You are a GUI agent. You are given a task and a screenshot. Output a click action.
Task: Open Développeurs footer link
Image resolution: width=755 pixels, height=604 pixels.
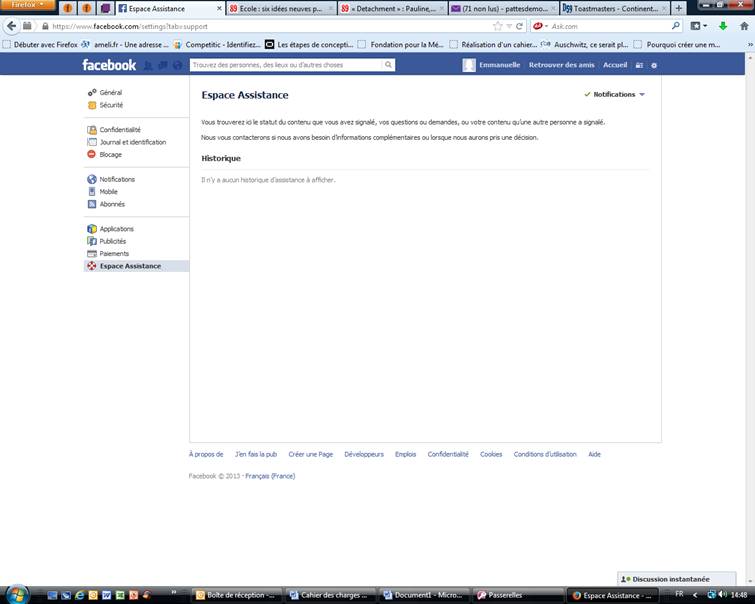pyautogui.click(x=364, y=454)
